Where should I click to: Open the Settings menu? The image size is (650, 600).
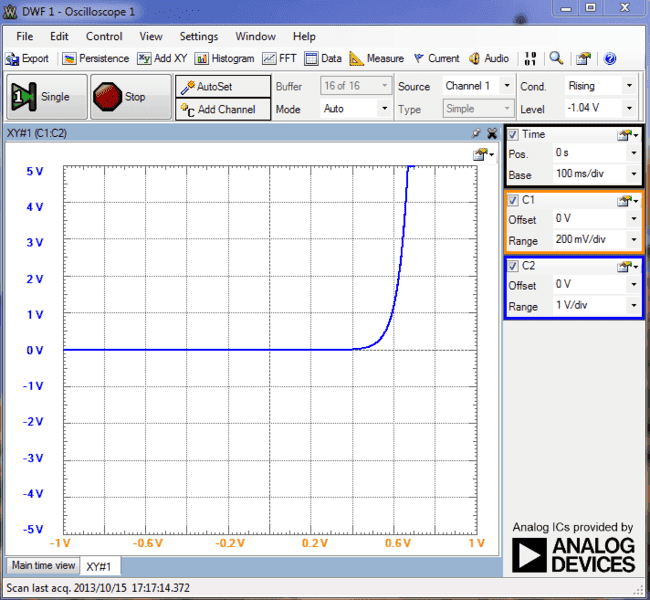pyautogui.click(x=199, y=36)
